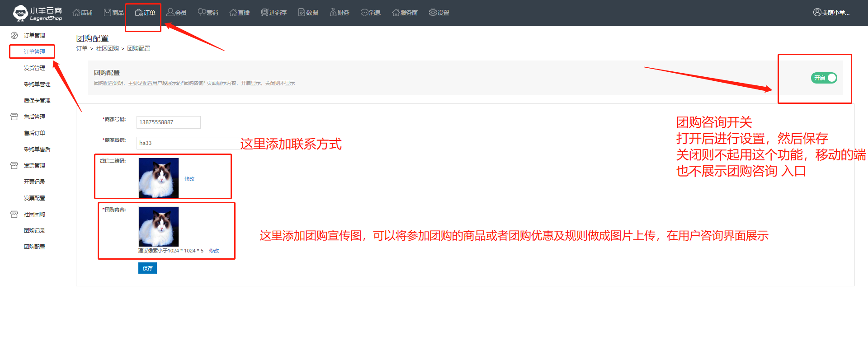Open the 消息 messages icon in navbar
This screenshot has height=364, width=868.
pyautogui.click(x=364, y=13)
